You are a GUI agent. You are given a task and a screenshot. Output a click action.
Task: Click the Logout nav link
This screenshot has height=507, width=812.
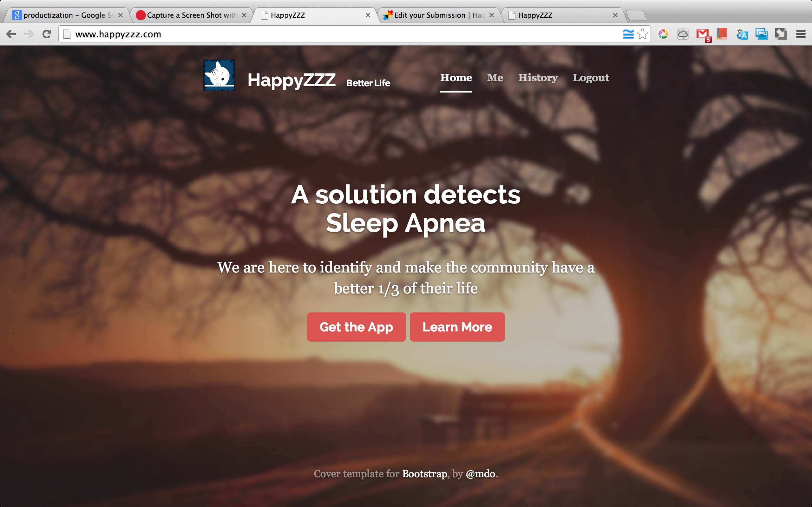point(591,77)
